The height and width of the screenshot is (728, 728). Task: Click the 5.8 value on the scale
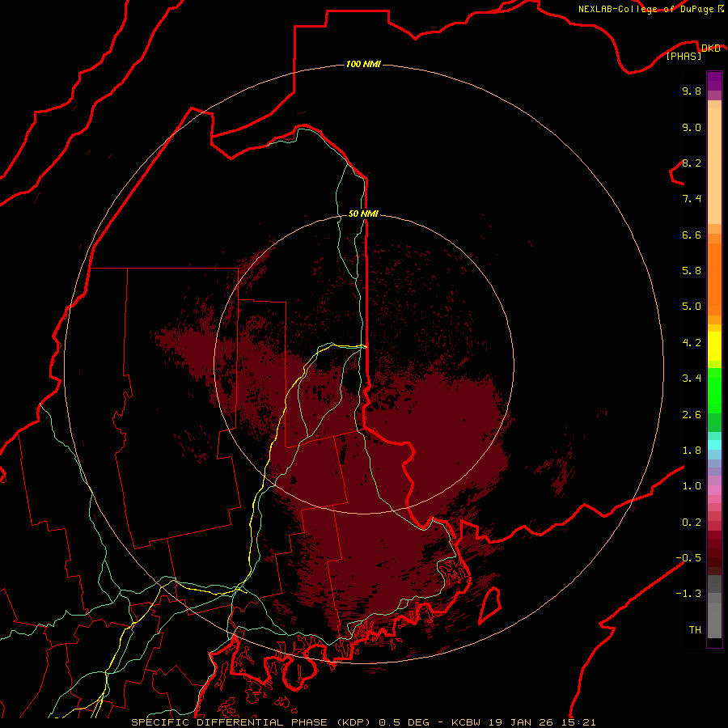click(x=692, y=271)
